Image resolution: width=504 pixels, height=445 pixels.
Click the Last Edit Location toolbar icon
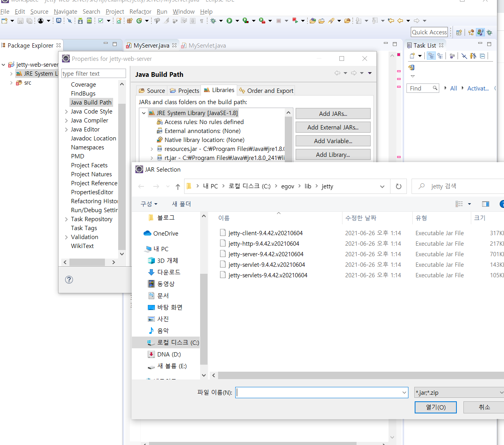coord(391,21)
